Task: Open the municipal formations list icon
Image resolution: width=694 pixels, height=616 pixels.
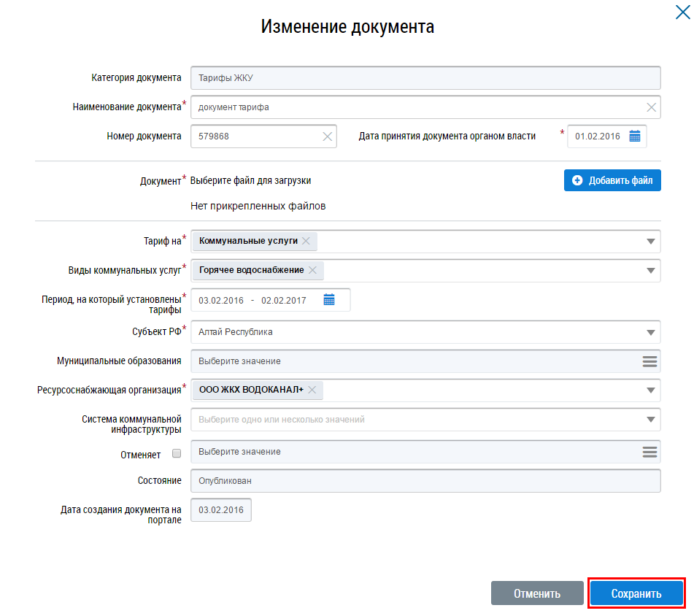Action: tap(649, 361)
